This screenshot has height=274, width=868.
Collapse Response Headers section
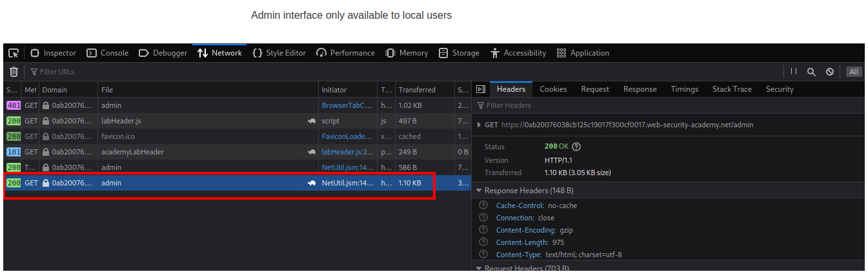pyautogui.click(x=479, y=191)
